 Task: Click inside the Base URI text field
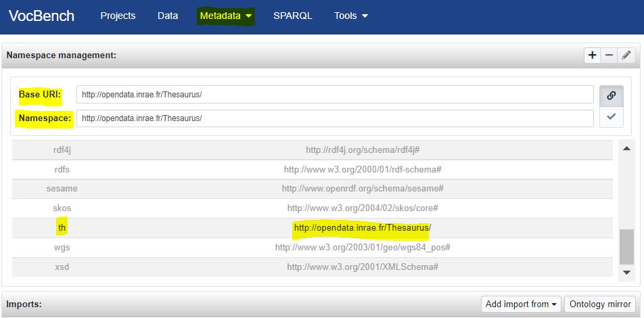[x=334, y=95]
